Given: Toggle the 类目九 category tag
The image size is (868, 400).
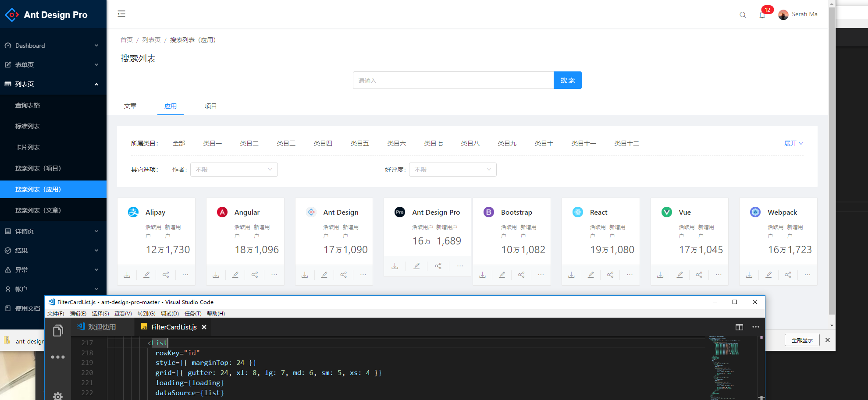Looking at the screenshot, I should pos(507,143).
